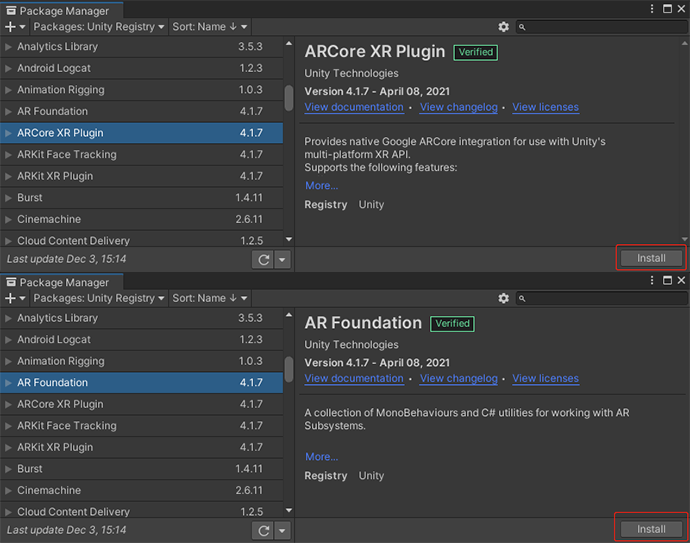Open View documentation link for AR Foundation
Viewport: 690px width, 543px height.
[354, 378]
